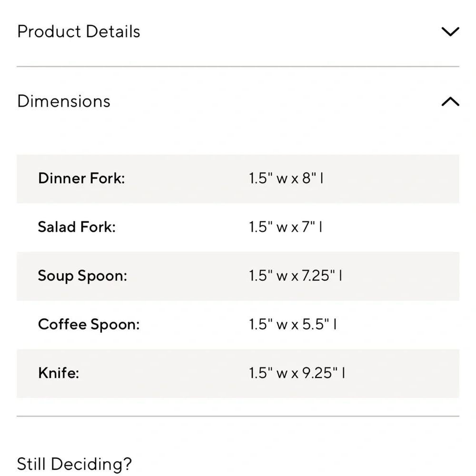Click the downward chevron next to Product Details

tap(450, 31)
